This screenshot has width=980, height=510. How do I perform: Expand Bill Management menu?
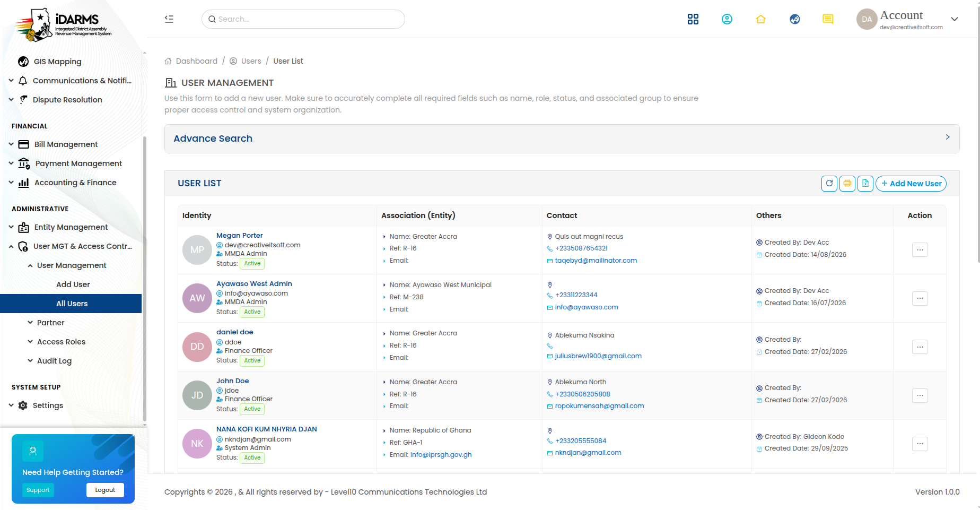coord(71,144)
